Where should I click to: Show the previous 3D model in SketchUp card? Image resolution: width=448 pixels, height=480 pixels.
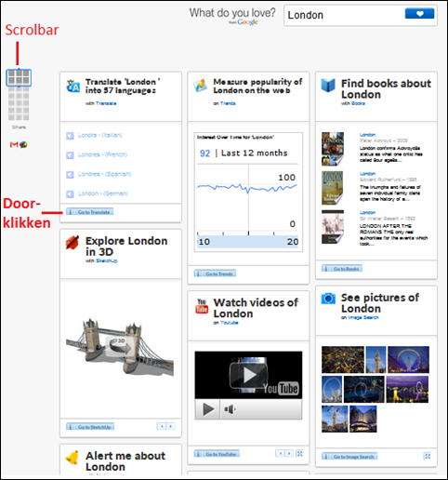click(x=162, y=426)
